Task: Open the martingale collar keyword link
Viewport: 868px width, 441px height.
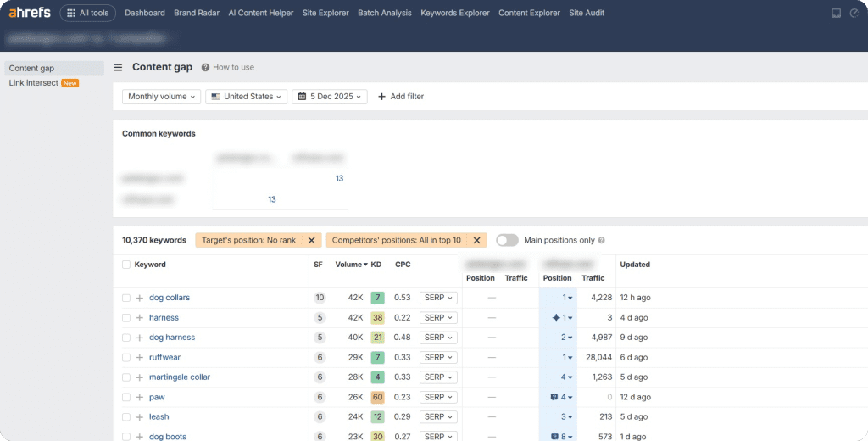Action: 180,377
